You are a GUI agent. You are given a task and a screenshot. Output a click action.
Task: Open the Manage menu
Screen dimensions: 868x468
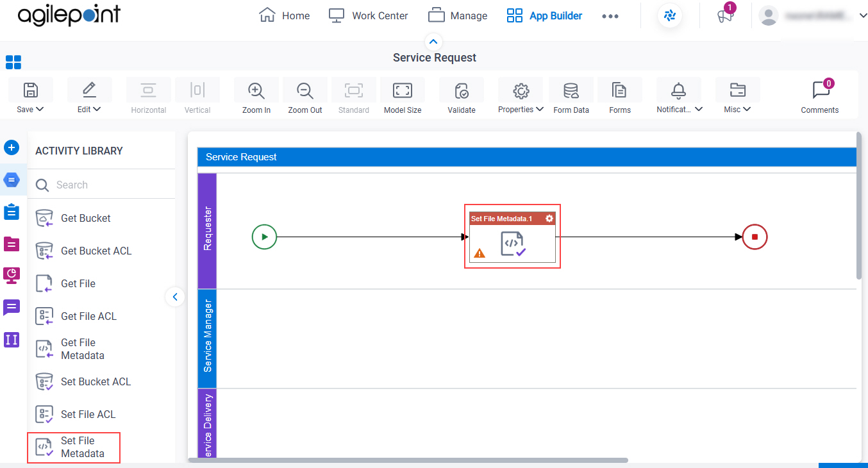(x=458, y=15)
